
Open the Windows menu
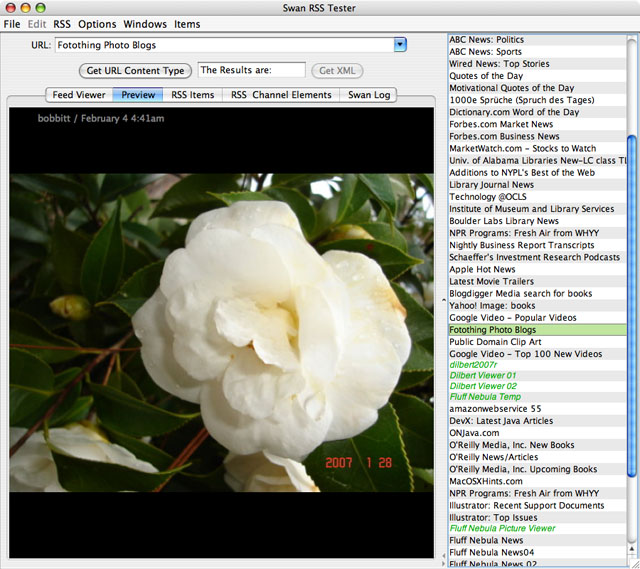click(145, 24)
